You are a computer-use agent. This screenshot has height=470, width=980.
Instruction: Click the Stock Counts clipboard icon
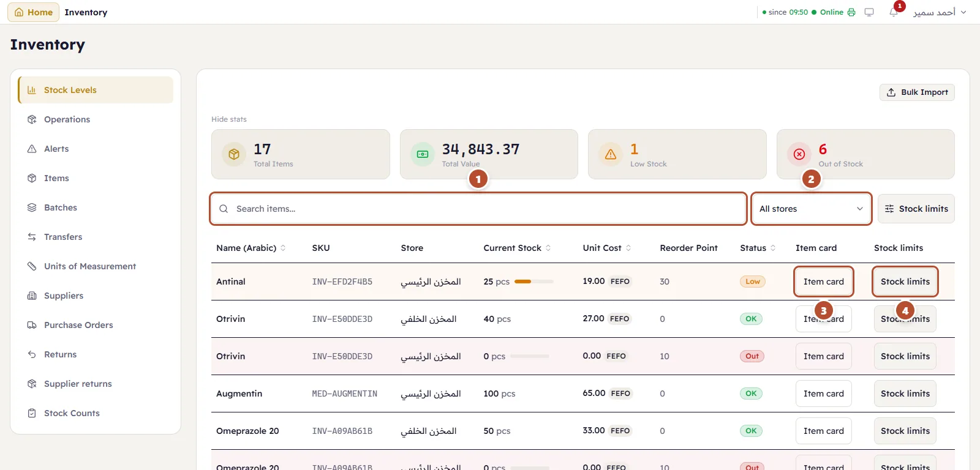(32, 413)
